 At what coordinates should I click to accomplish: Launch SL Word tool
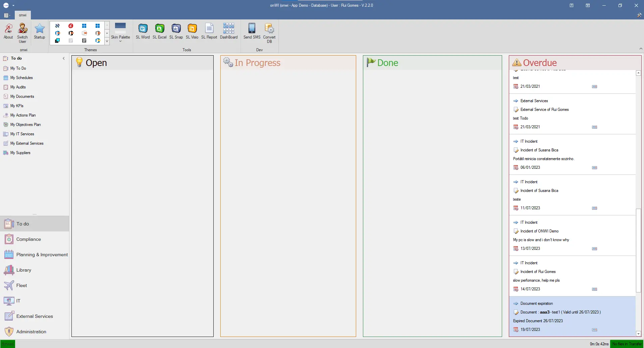coord(143,31)
